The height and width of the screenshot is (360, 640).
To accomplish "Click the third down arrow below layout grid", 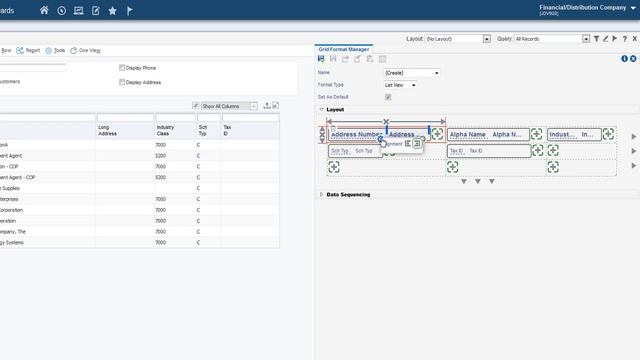I will coord(492,181).
